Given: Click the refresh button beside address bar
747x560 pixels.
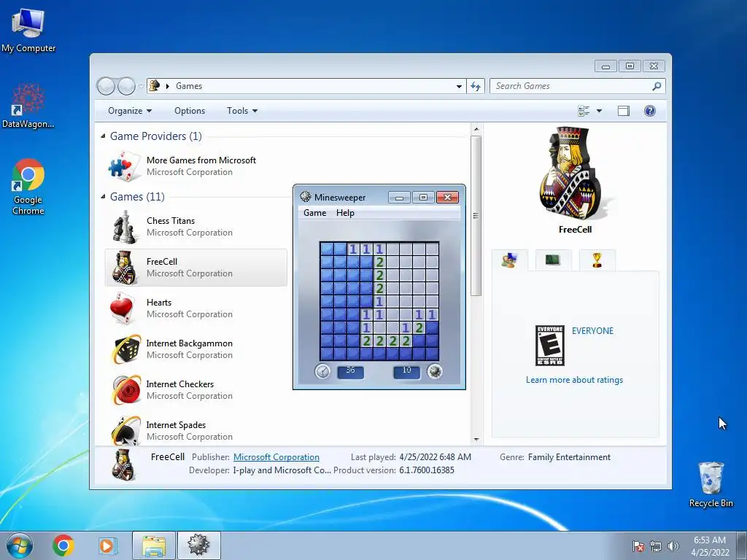Looking at the screenshot, I should (x=476, y=86).
